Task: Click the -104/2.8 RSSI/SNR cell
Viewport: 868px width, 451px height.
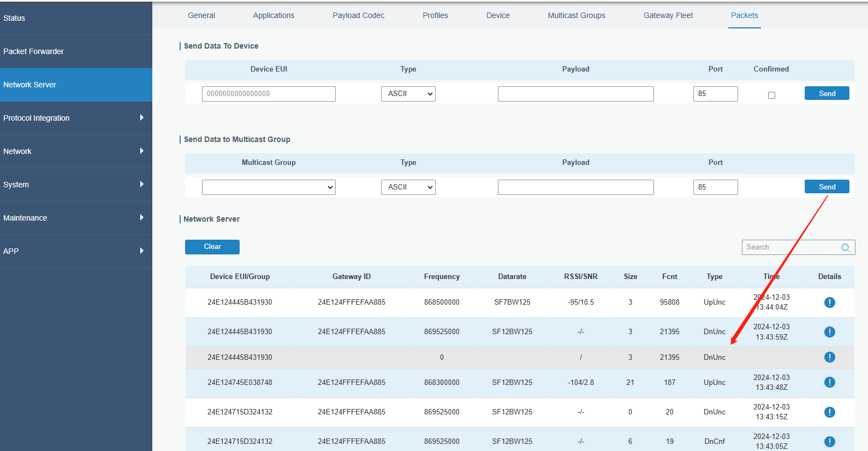Action: click(x=581, y=382)
